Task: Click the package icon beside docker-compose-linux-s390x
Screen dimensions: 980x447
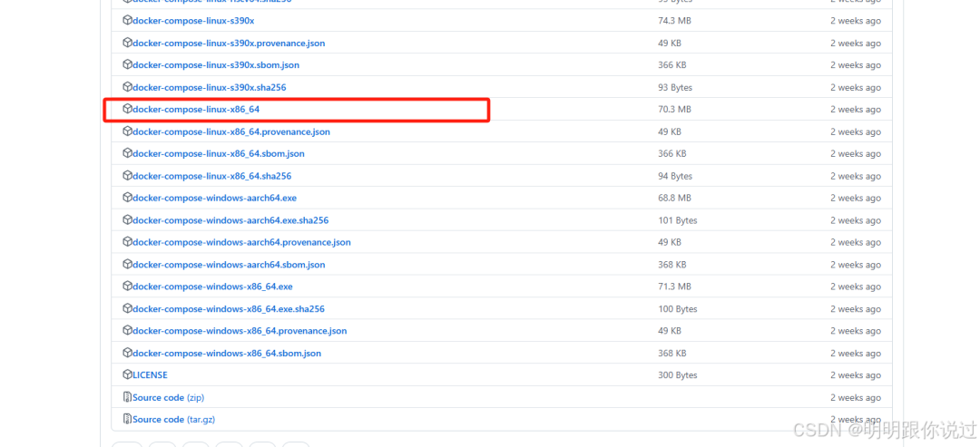Action: [128, 21]
